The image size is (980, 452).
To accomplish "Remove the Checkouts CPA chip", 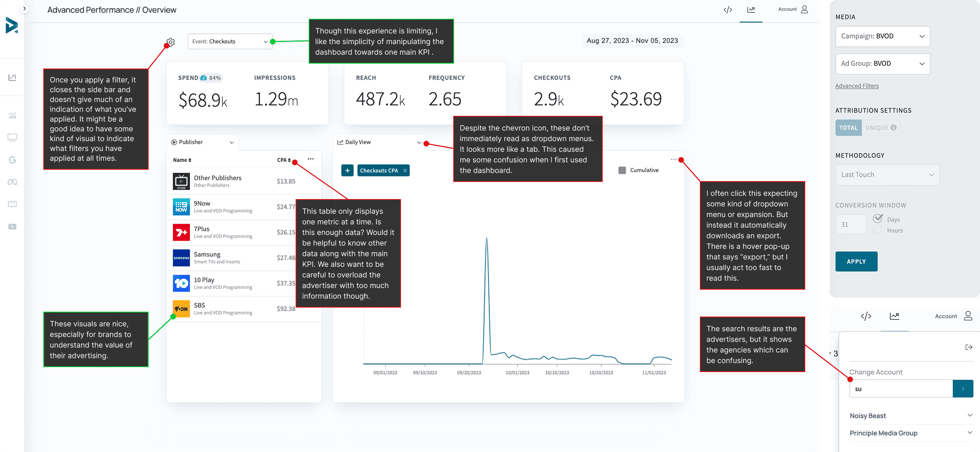I will tap(405, 171).
